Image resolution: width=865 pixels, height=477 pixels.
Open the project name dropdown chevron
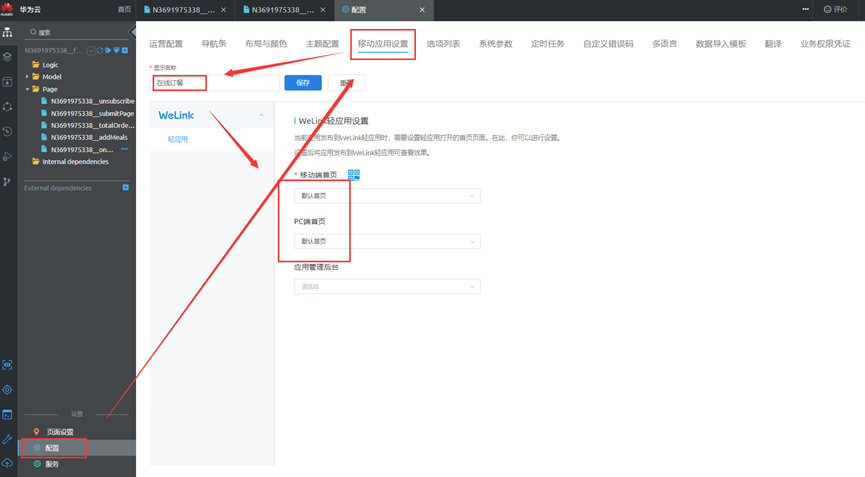click(91, 50)
